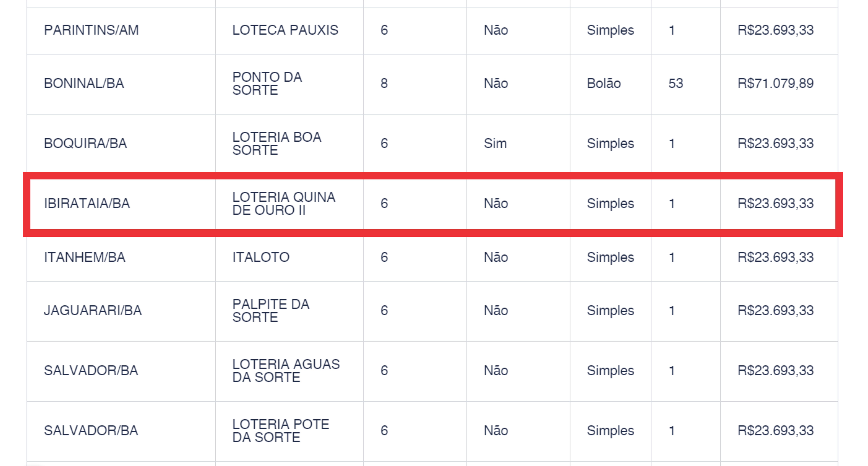Click the Sim value in the BOQUIRA row
The width and height of the screenshot is (868, 466).
pyautogui.click(x=495, y=143)
